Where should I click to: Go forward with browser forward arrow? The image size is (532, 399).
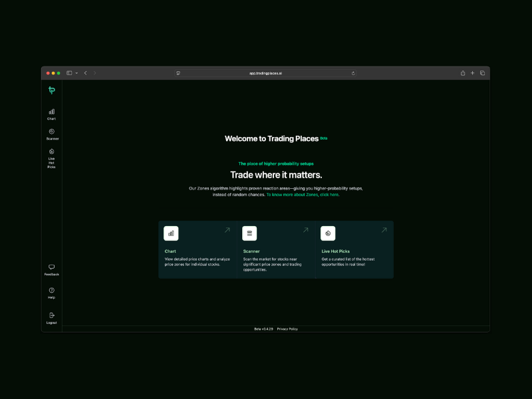94,73
